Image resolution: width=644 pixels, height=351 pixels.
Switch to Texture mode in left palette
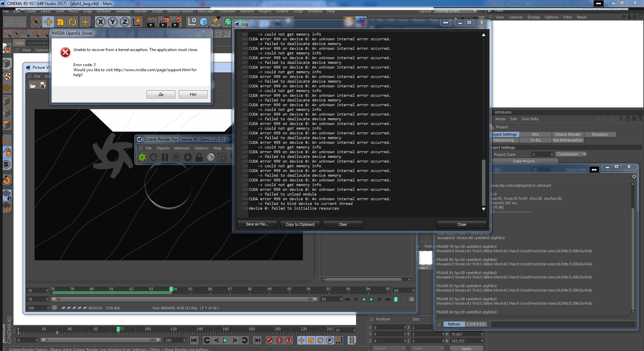coord(7,76)
